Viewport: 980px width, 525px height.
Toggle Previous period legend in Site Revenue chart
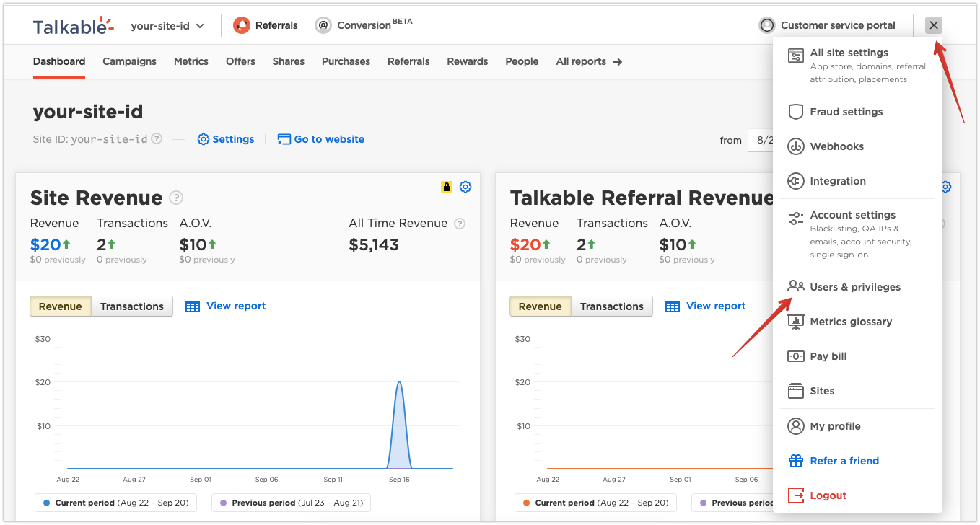291,503
